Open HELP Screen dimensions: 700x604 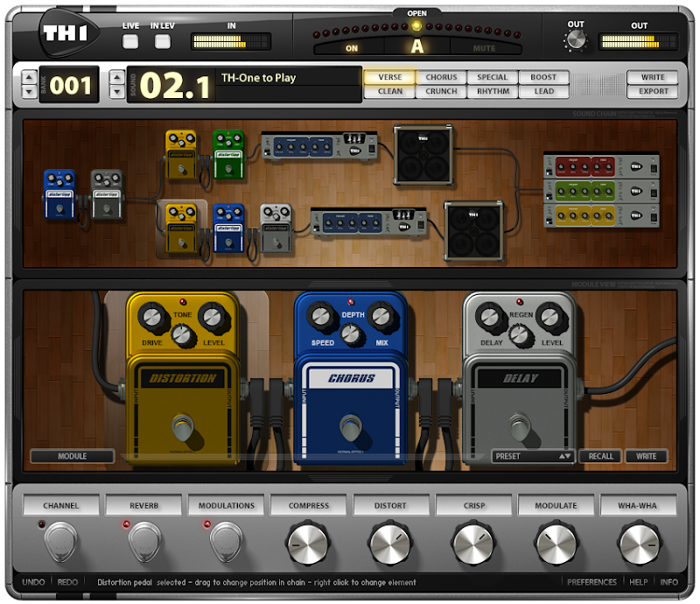click(x=639, y=582)
